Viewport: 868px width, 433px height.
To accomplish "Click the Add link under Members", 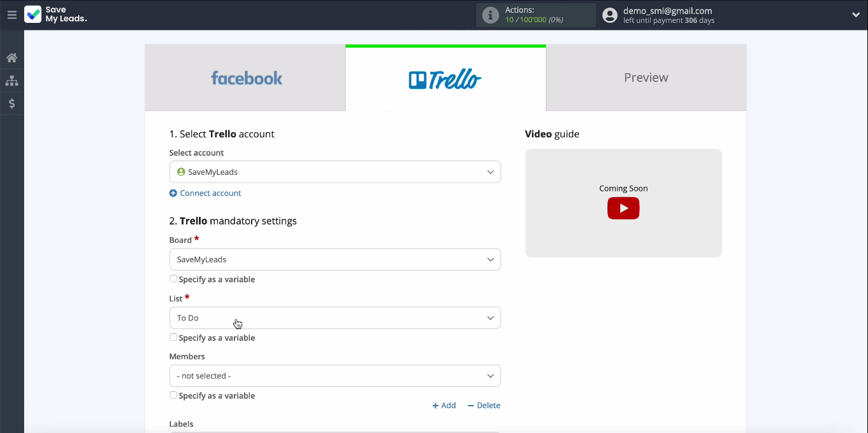I will tap(444, 406).
